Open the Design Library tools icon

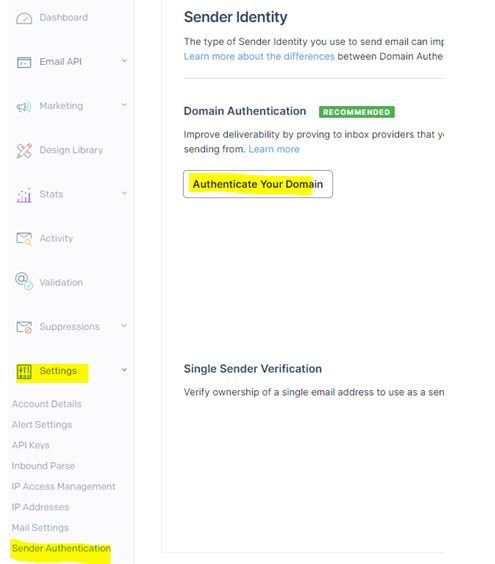[x=24, y=150]
